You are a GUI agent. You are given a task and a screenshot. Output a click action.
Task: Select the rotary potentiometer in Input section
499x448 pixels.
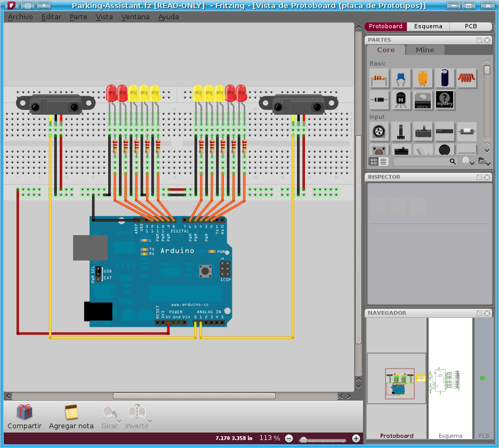coord(379,131)
